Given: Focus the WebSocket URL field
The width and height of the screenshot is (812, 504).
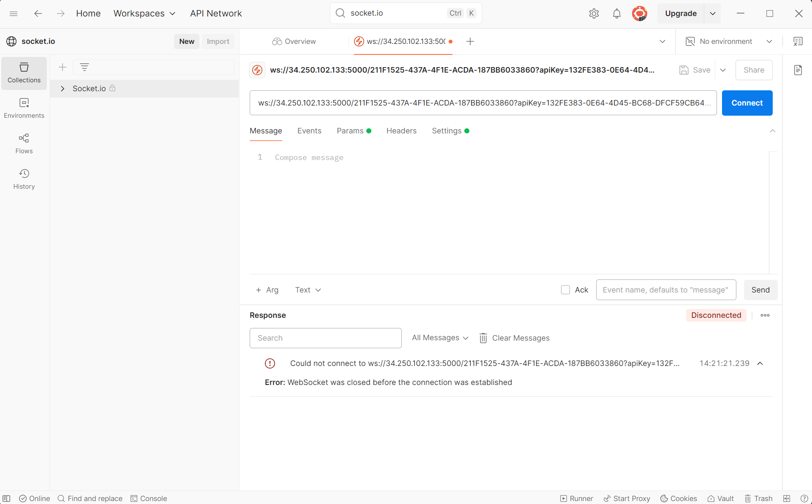Looking at the screenshot, I should [483, 103].
